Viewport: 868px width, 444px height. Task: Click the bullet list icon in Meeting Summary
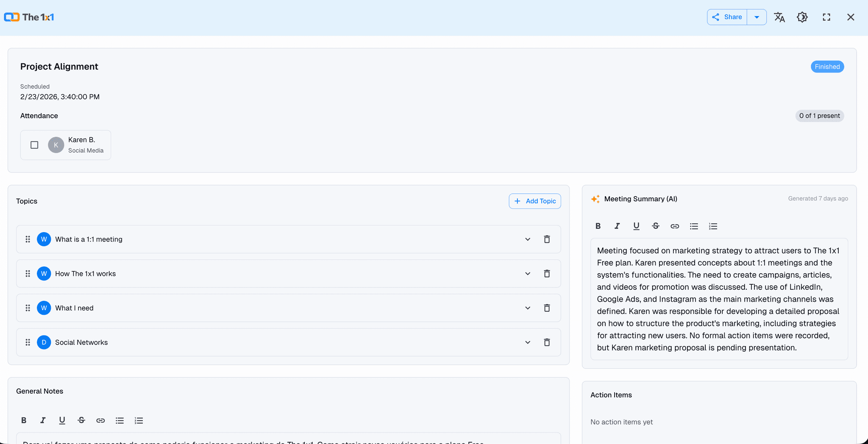coord(693,226)
